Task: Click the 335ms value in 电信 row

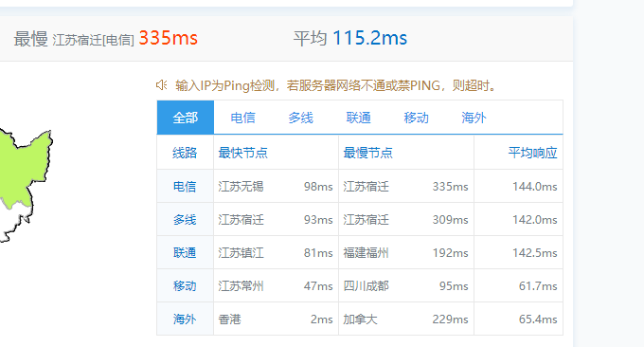Action: pyautogui.click(x=450, y=187)
